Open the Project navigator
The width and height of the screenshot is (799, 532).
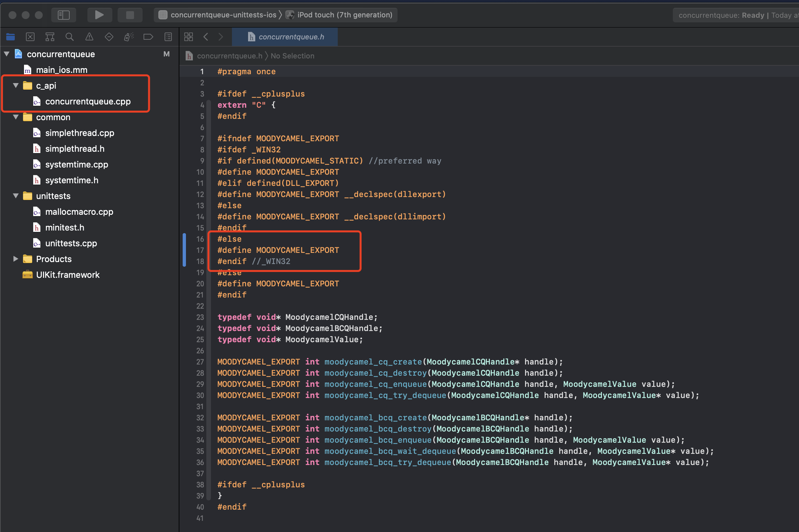(x=11, y=37)
